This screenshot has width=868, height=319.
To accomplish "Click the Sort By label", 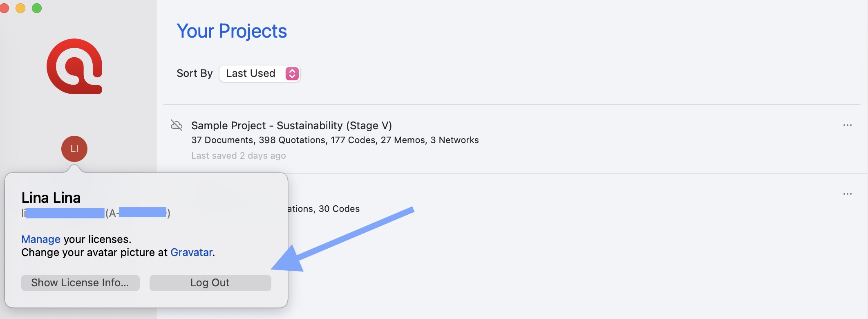I will pos(195,74).
